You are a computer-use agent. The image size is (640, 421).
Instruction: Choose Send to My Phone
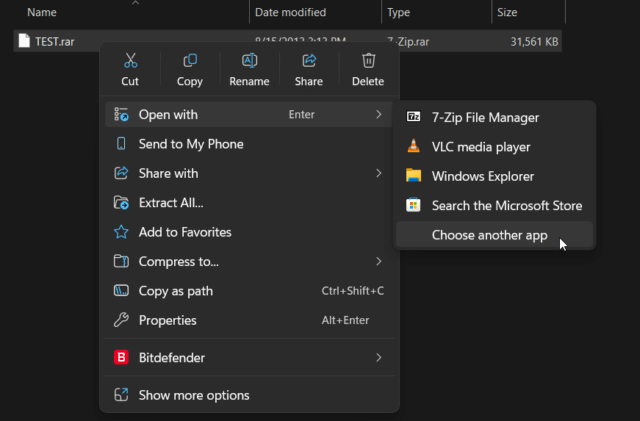(248, 144)
